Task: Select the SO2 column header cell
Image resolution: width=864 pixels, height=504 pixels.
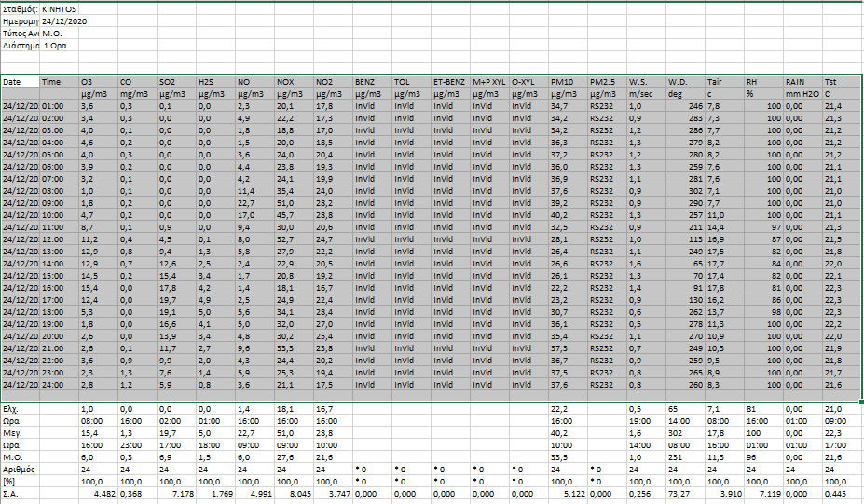Action: (x=176, y=82)
